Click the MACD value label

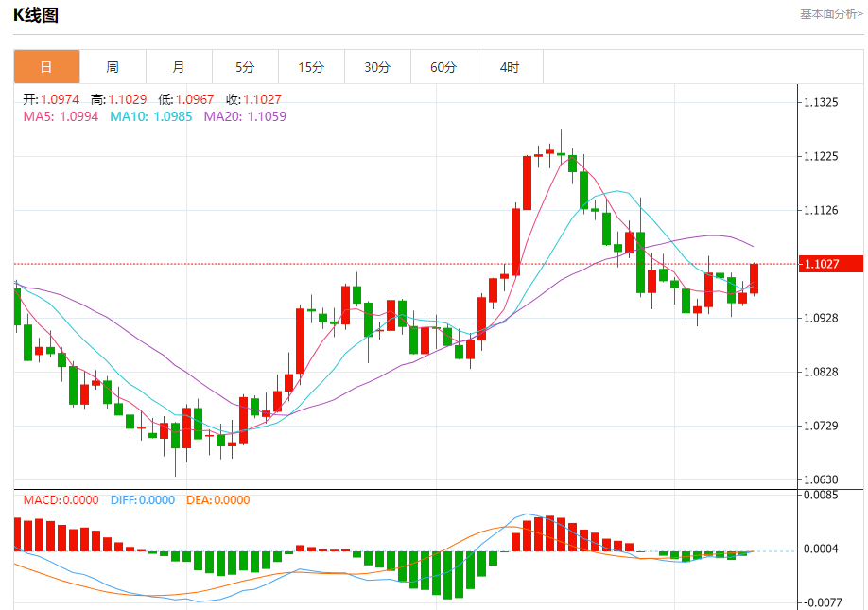(61, 500)
